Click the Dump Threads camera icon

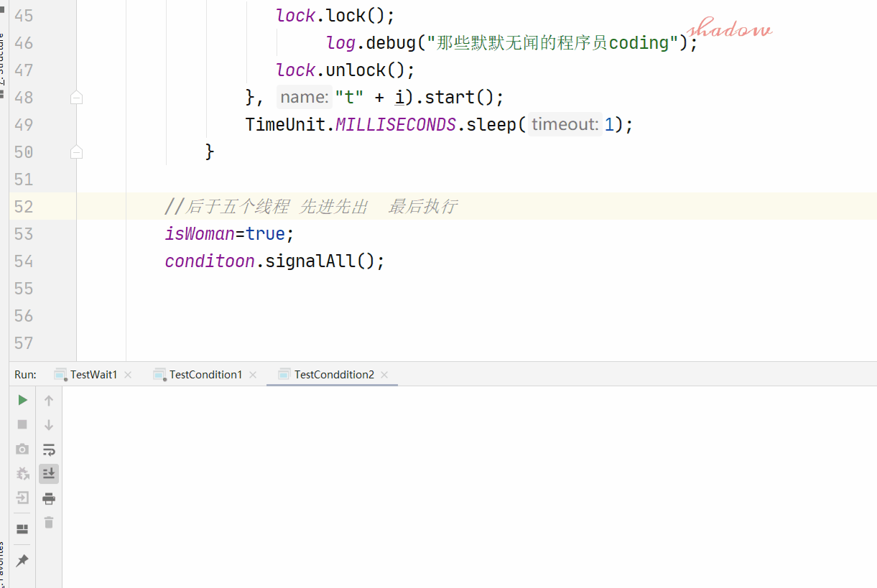click(22, 449)
